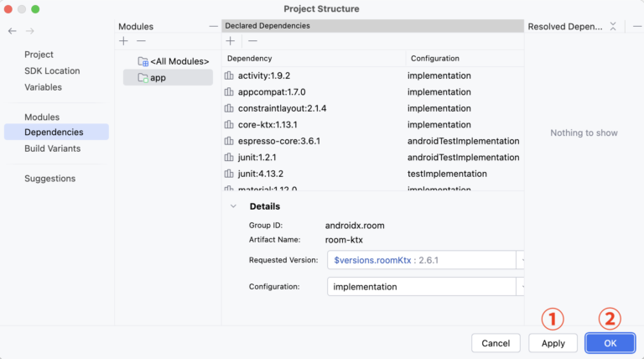Click the Cancel button

click(x=496, y=343)
